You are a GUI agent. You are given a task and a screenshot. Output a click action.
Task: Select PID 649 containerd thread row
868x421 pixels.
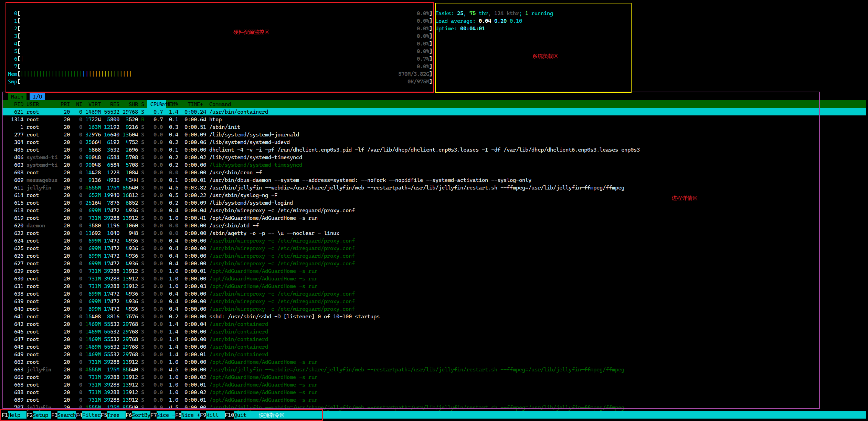(434, 355)
